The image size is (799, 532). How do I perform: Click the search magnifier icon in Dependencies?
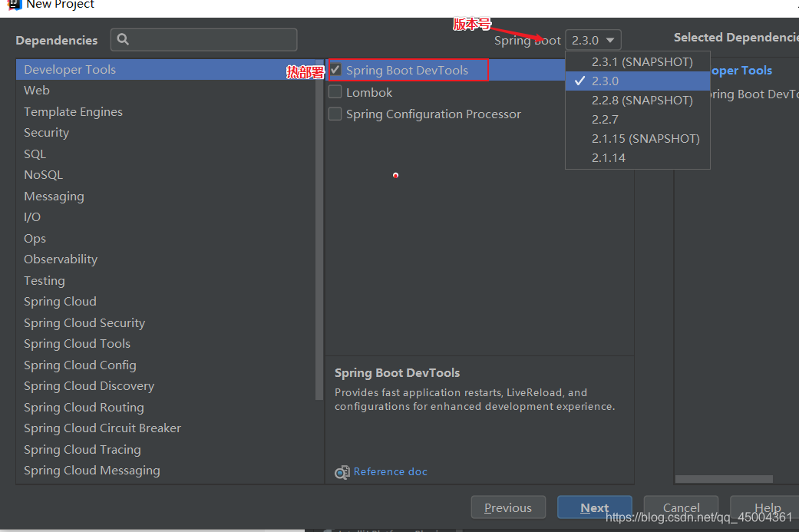tap(123, 39)
